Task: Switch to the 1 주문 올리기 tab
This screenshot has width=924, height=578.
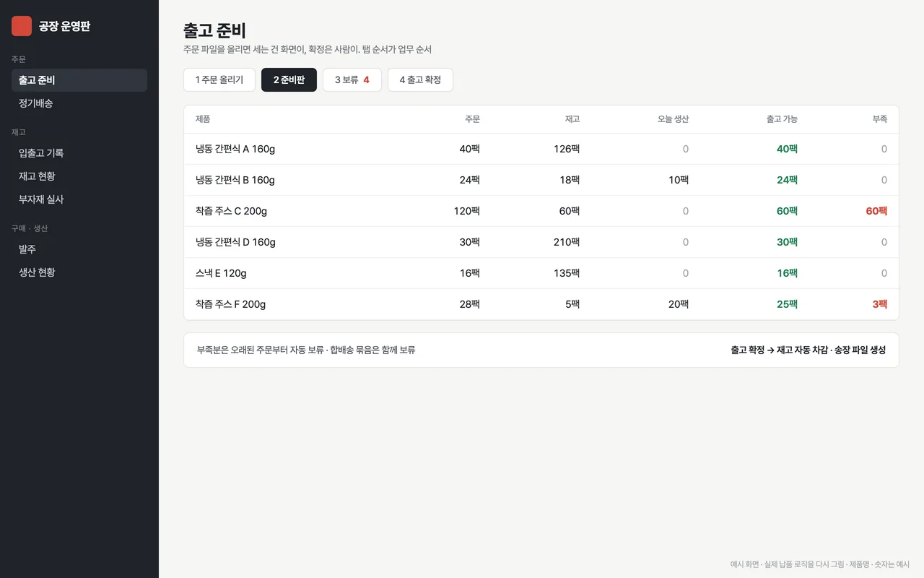Action: click(219, 79)
